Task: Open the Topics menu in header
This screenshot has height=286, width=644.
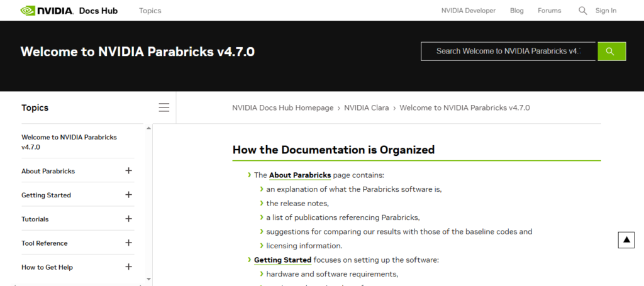Action: 150,11
